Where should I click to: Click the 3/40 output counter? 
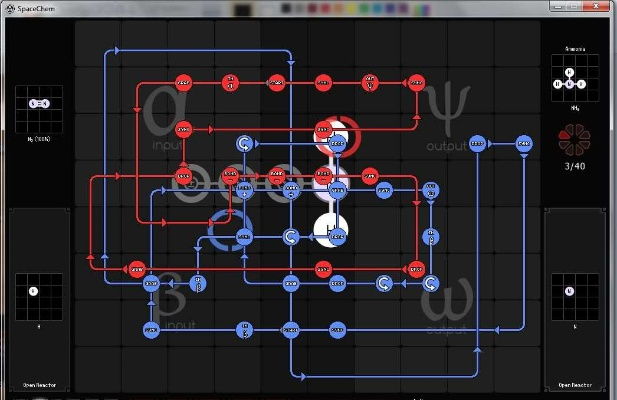click(575, 166)
